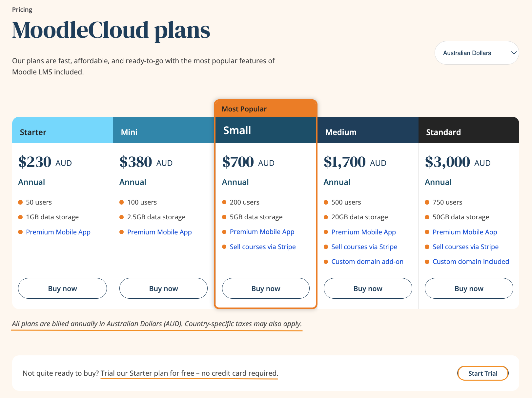Open Custom domain add-on under Medium
The image size is (532, 398).
pyautogui.click(x=367, y=262)
